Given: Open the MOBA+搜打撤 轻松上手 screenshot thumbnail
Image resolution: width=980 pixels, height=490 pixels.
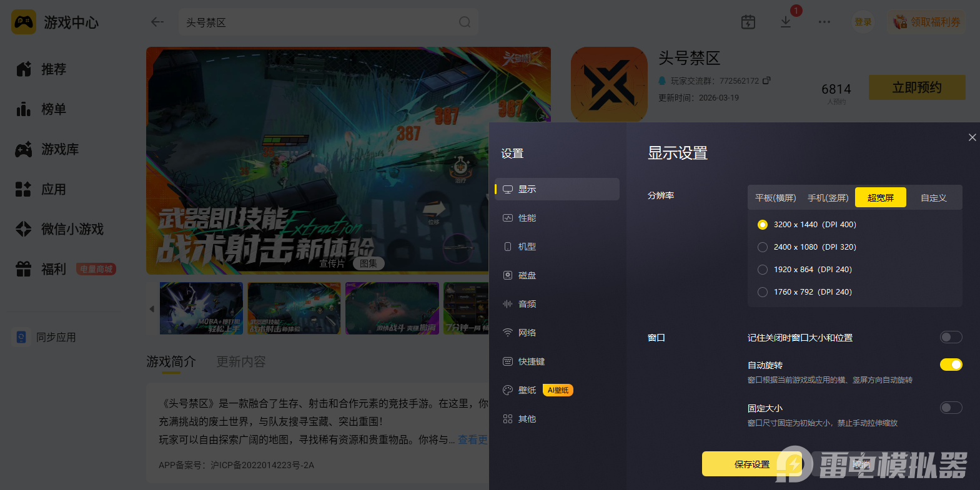Looking at the screenshot, I should [201, 308].
